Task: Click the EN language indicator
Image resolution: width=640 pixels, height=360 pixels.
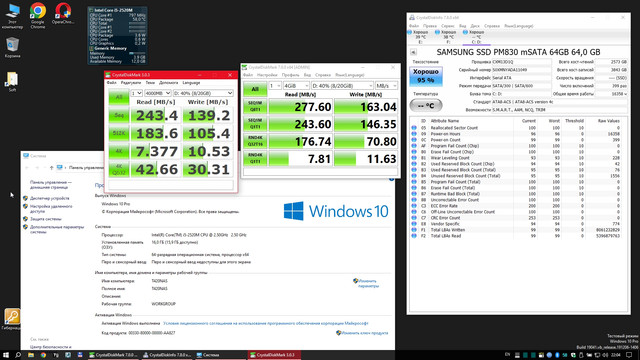Action: coord(507,355)
